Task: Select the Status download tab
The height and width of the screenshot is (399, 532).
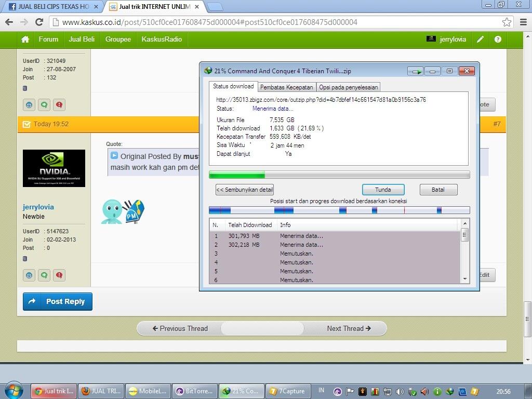Action: (x=233, y=87)
